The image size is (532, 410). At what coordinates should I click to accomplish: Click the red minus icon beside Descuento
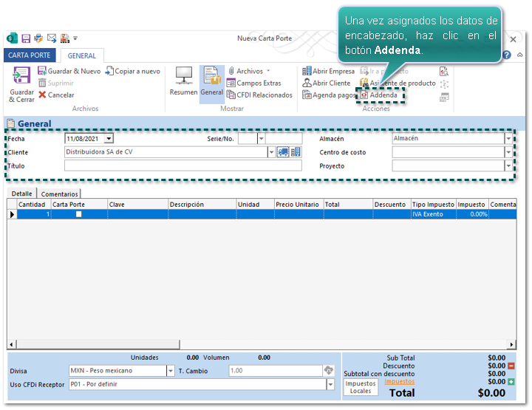(x=511, y=366)
